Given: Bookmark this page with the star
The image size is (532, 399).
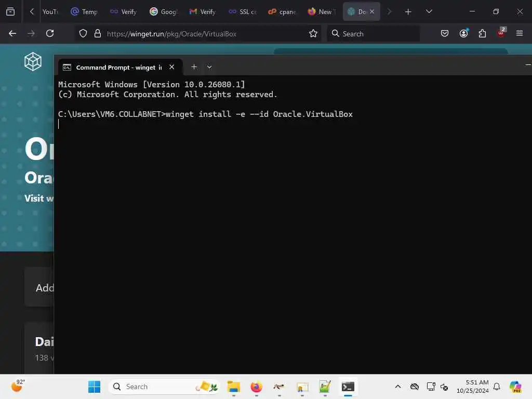Looking at the screenshot, I should click(313, 33).
